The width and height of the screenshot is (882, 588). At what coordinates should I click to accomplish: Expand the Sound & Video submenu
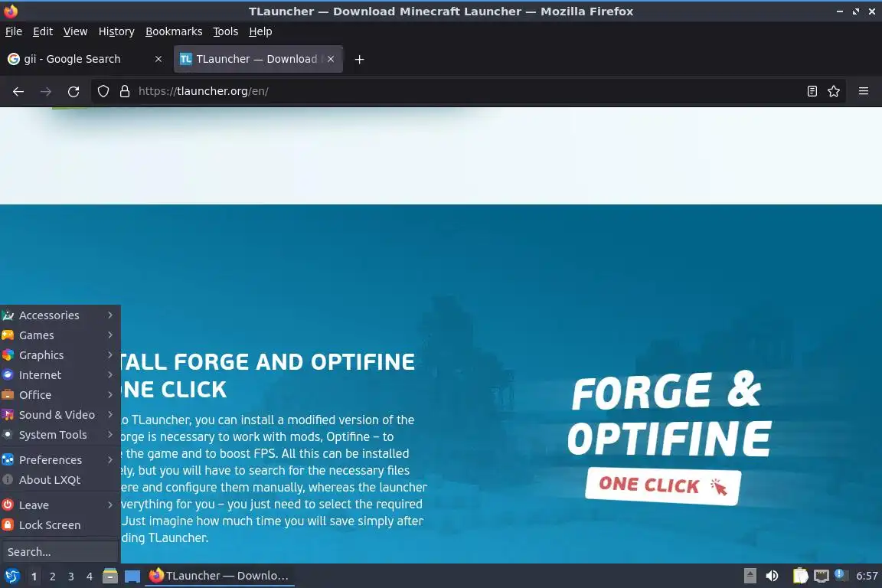(60, 415)
